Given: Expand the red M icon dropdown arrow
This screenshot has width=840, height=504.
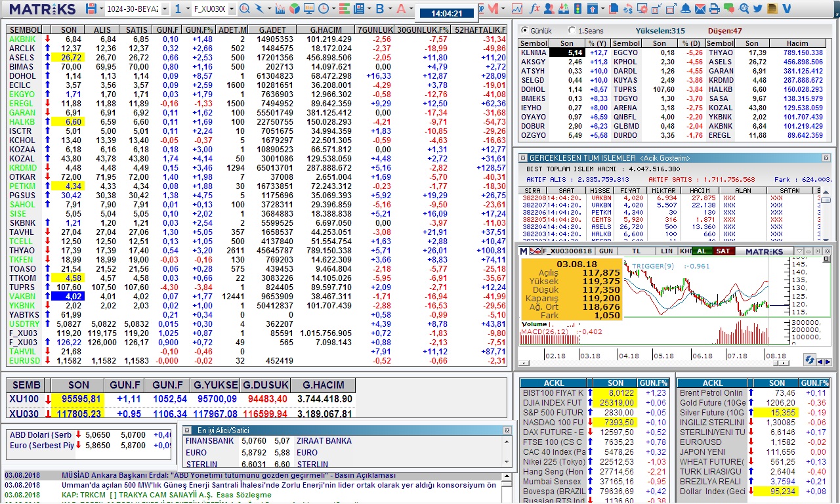Looking at the screenshot, I should (503, 9).
